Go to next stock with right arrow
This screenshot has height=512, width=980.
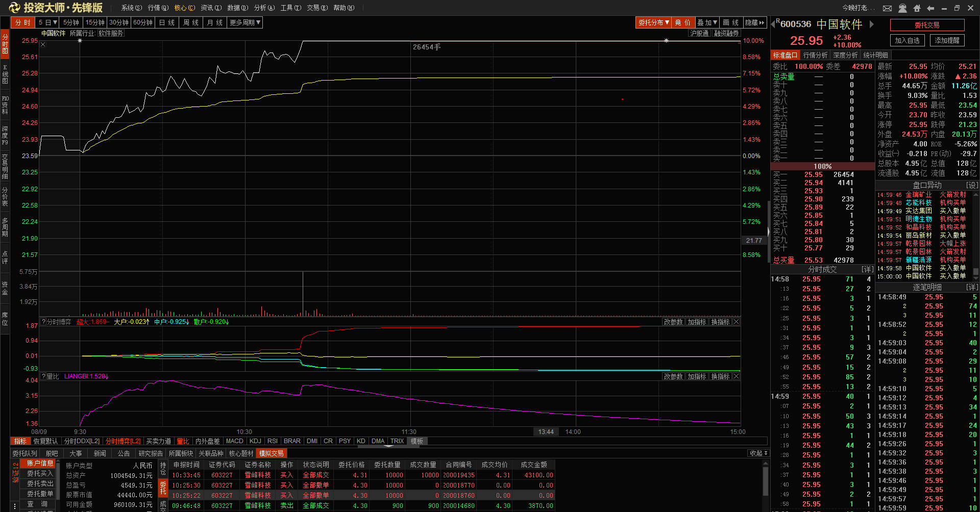click(x=872, y=24)
